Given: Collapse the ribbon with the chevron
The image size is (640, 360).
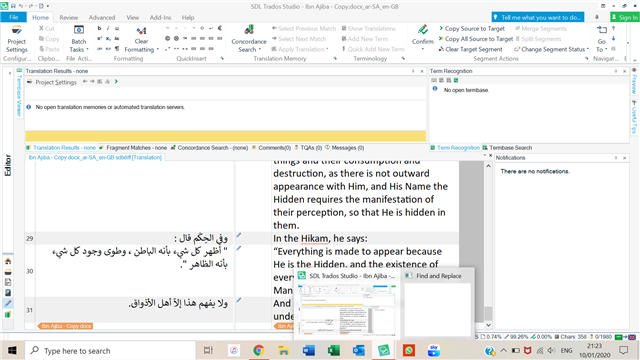Looking at the screenshot, I should point(634,59).
